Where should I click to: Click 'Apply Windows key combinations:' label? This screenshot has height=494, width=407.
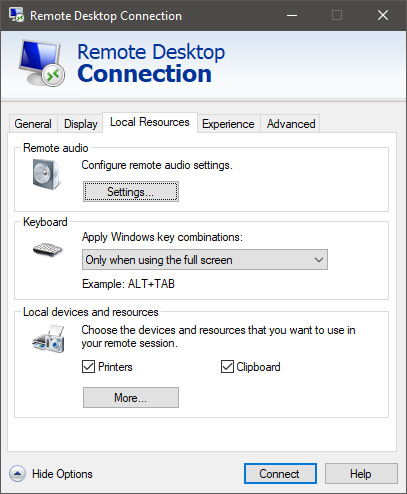pyautogui.click(x=162, y=237)
